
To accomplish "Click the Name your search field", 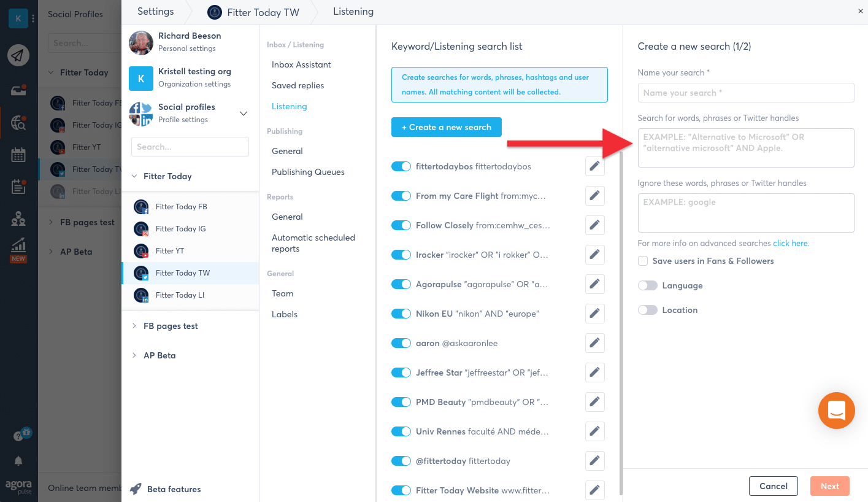I will click(x=745, y=93).
